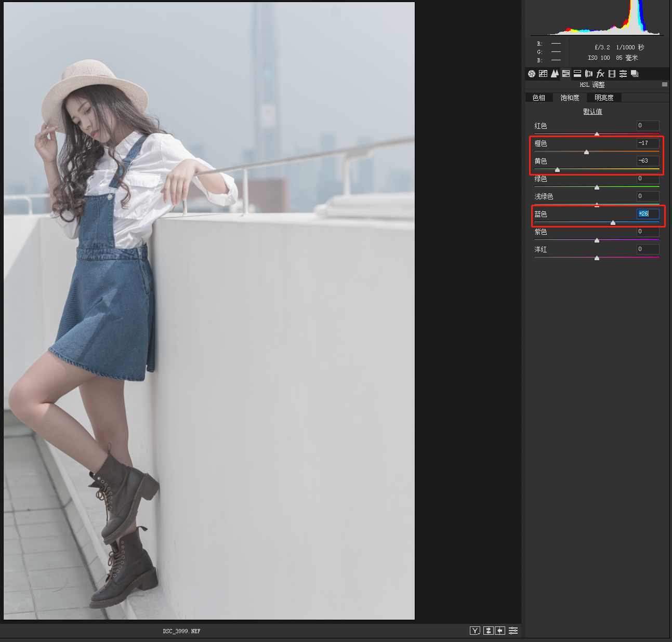Open the film strip Calibration panel icon

pyautogui.click(x=612, y=74)
